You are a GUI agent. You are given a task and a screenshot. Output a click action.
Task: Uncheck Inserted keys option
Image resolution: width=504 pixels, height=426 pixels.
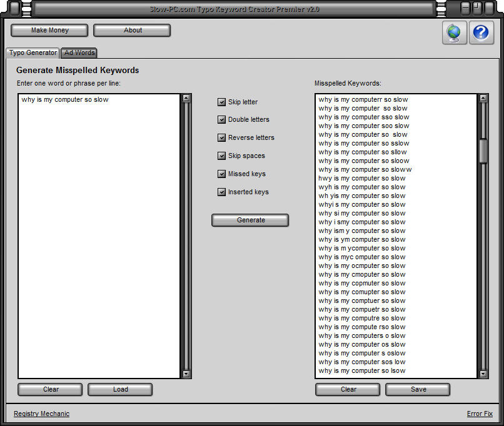pyautogui.click(x=221, y=192)
